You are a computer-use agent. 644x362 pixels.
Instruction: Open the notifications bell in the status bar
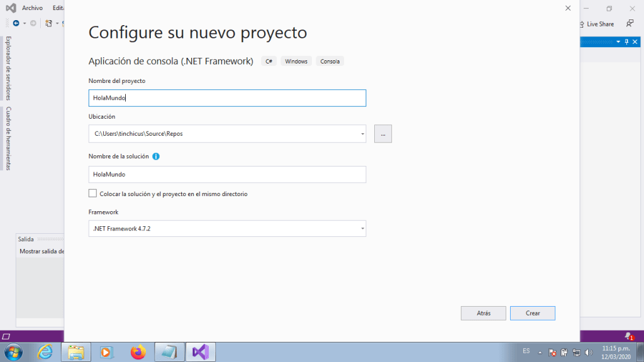[x=628, y=336]
